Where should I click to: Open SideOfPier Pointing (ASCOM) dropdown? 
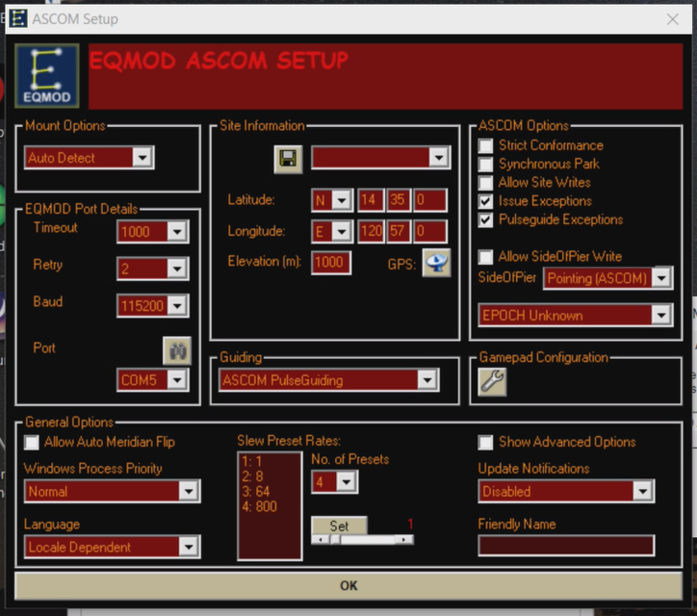tap(661, 278)
